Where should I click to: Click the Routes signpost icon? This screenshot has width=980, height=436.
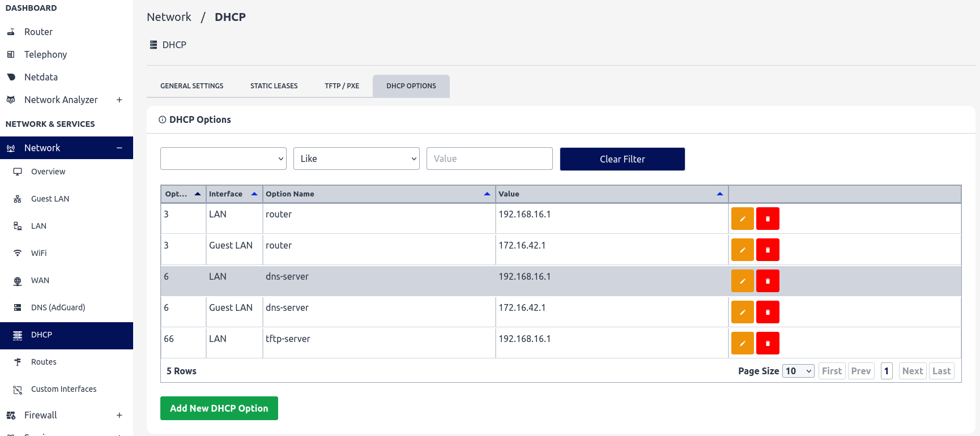tap(18, 362)
